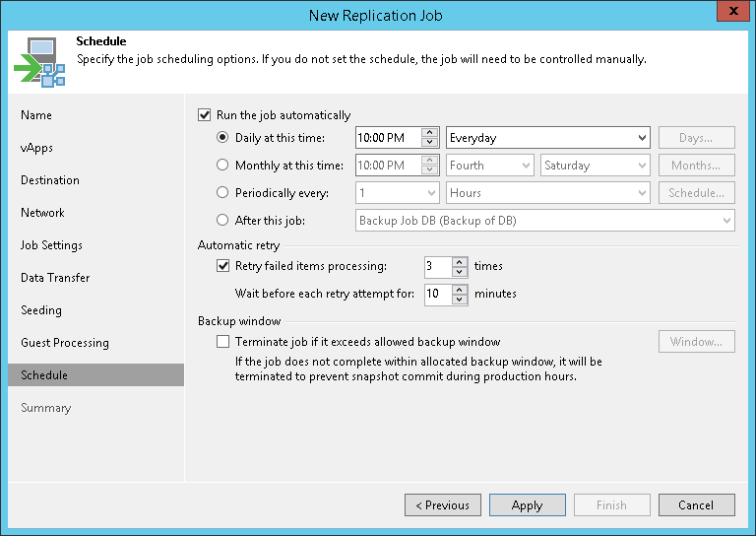
Task: Click the Schedule wizard header icon
Action: point(39,61)
